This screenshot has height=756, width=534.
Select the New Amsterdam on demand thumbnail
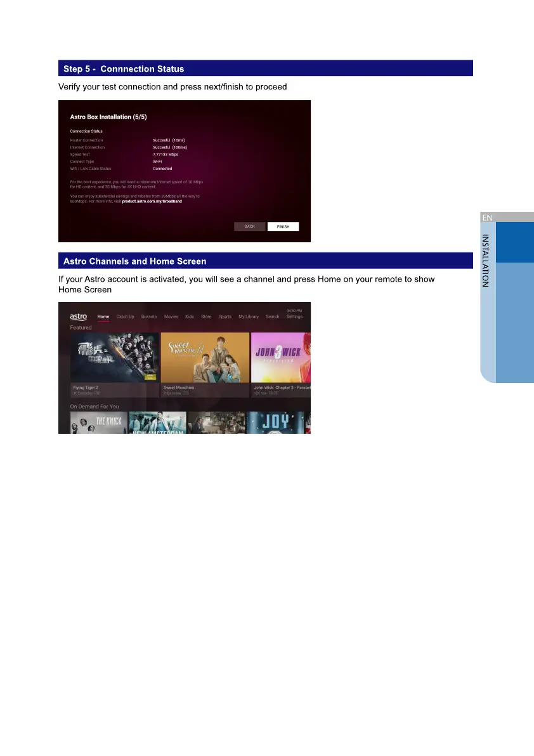click(157, 423)
